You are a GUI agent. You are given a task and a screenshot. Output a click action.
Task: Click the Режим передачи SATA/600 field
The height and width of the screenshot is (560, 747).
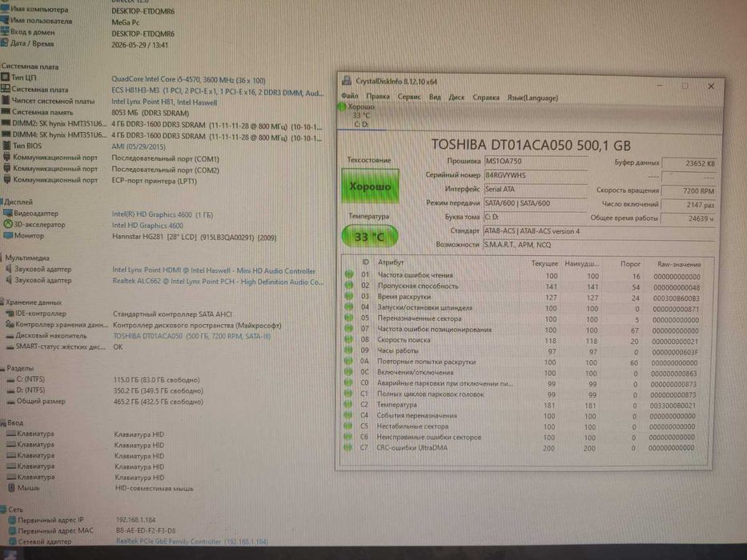pos(536,203)
